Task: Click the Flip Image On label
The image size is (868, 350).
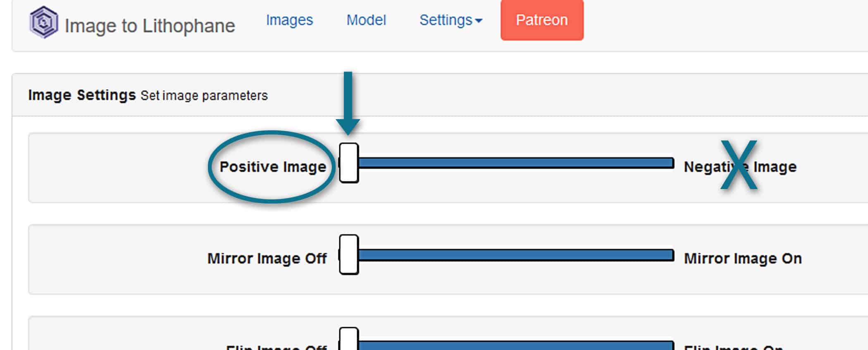Action: 734,347
